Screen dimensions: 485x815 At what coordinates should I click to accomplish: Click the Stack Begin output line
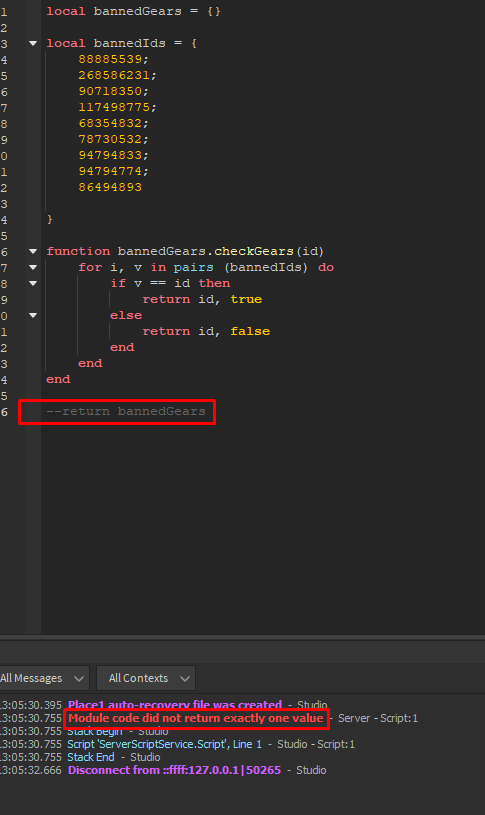pyautogui.click(x=95, y=731)
